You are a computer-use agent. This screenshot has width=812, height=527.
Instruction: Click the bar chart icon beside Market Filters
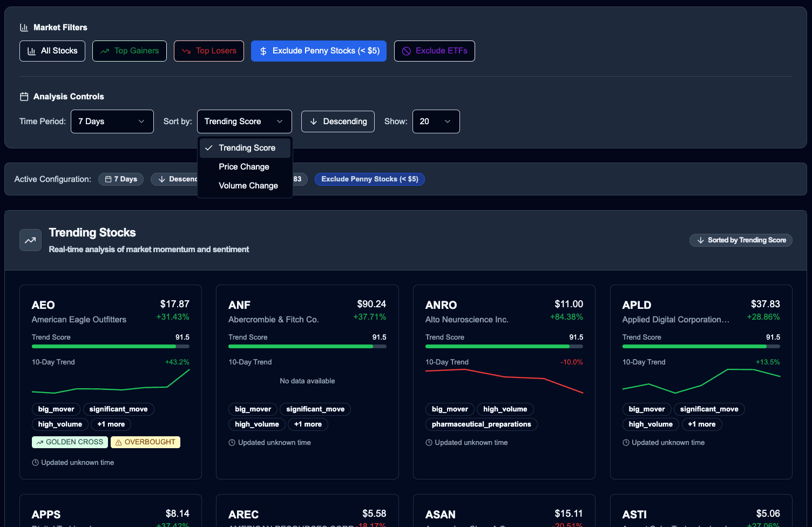(x=25, y=27)
